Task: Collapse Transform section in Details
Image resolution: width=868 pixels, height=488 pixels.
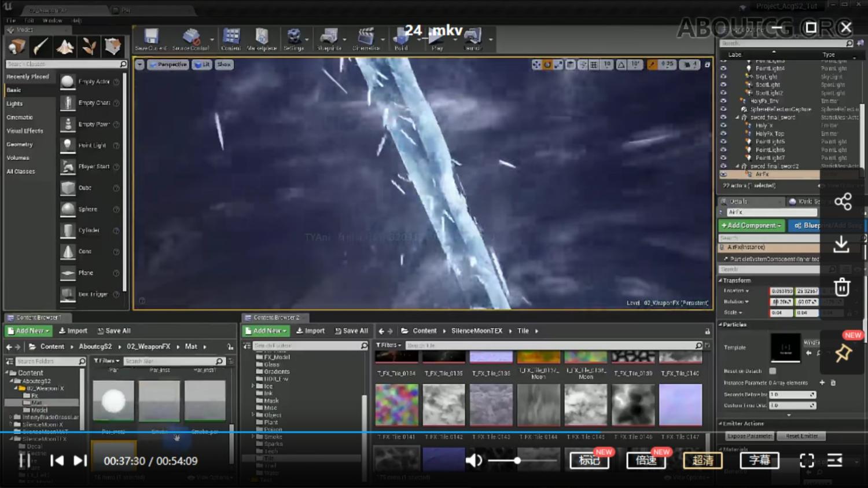Action: [x=720, y=280]
